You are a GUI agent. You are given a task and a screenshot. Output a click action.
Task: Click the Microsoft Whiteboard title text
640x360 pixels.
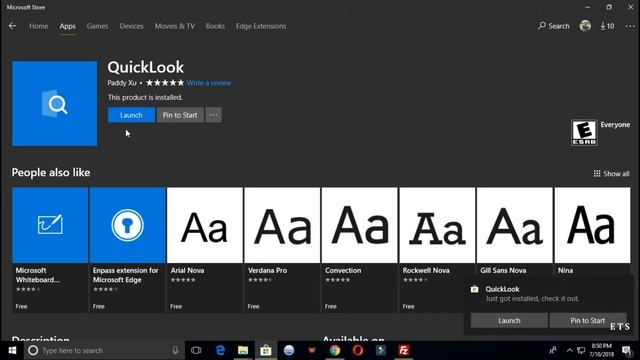click(x=37, y=275)
